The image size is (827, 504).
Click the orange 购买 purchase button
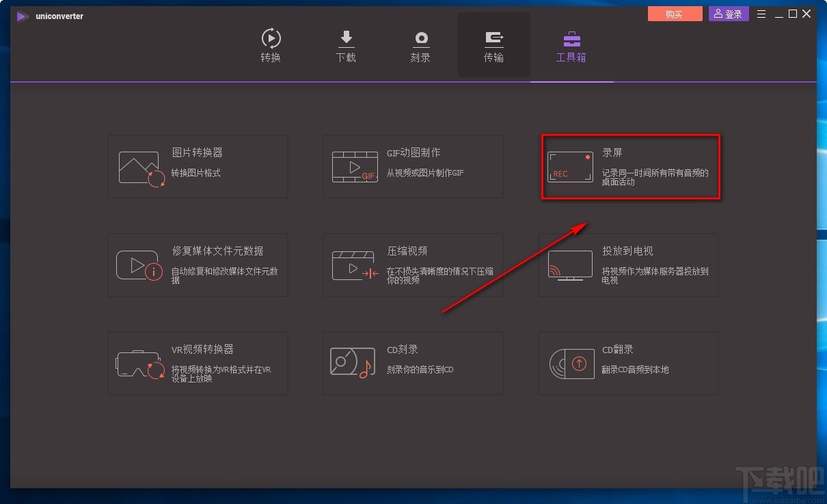[675, 13]
